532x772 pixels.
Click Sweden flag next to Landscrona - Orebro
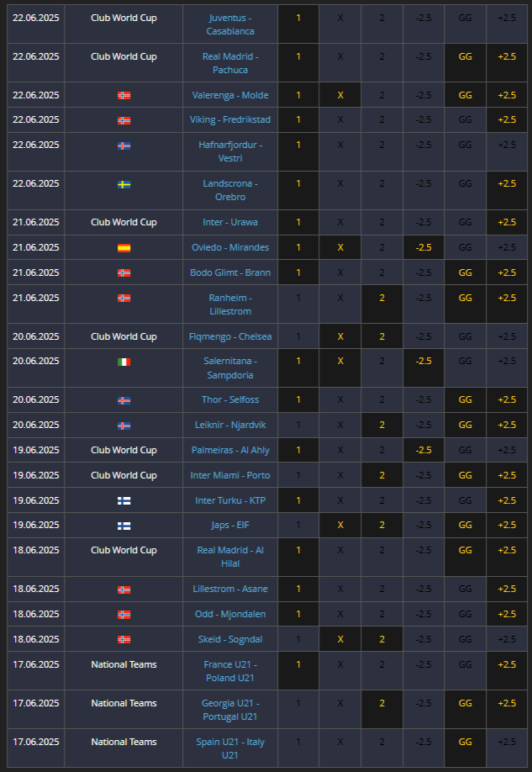click(124, 184)
